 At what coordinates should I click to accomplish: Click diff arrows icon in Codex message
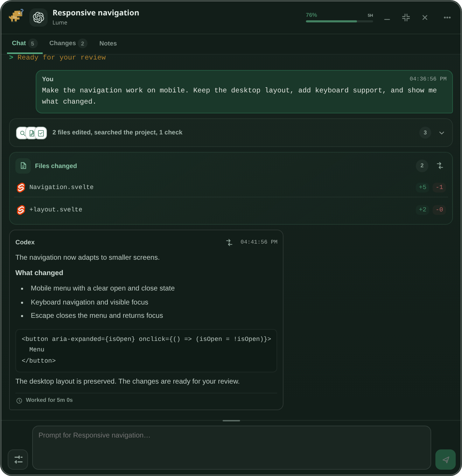tap(229, 242)
